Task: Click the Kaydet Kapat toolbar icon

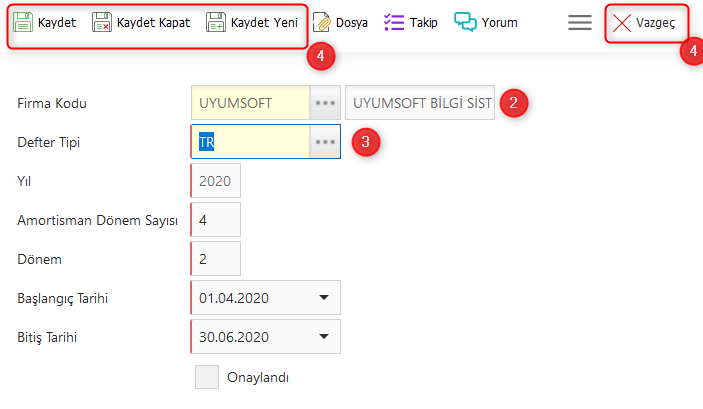Action: [x=101, y=22]
